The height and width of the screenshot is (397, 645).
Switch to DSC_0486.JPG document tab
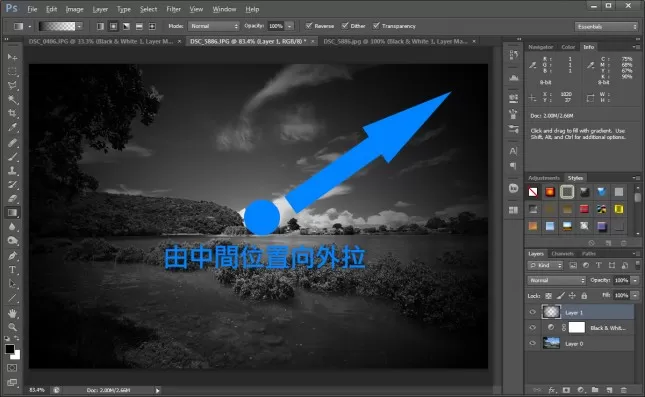101,42
